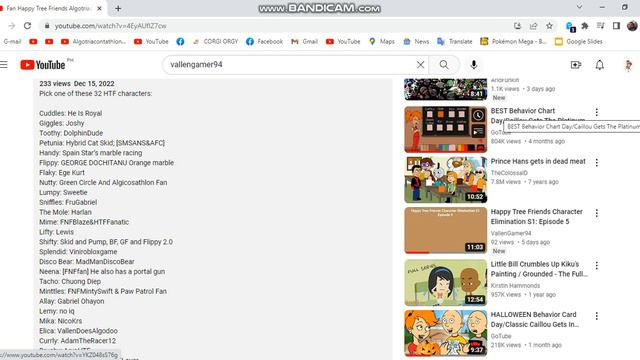Play BEST Behavior Chart Day thumbnail
Viewport: 640px width, 360px height.
tap(446, 129)
